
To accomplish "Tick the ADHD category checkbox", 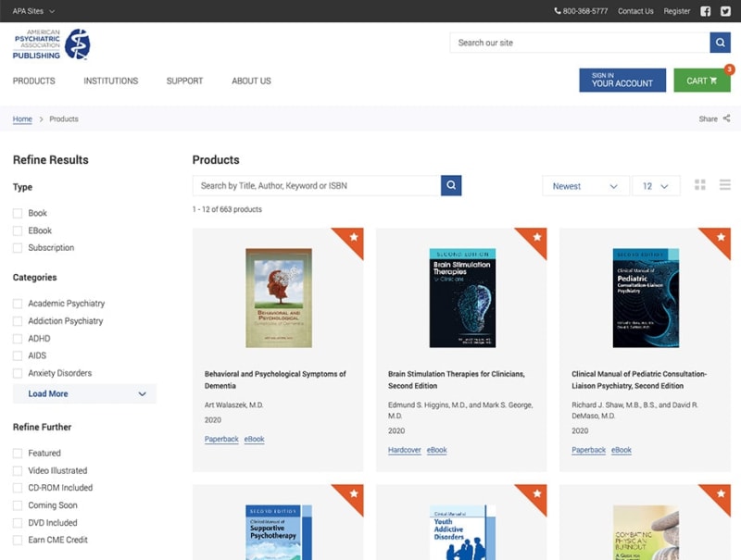I will click(18, 339).
